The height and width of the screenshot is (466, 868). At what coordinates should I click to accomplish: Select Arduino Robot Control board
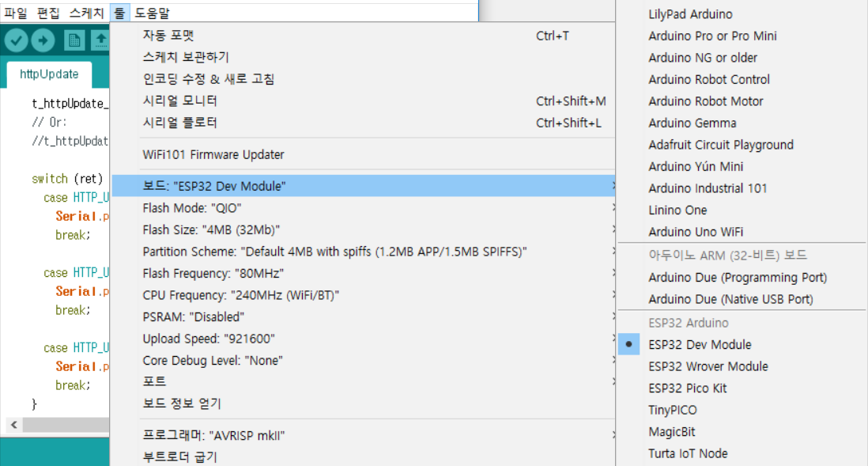[742, 79]
